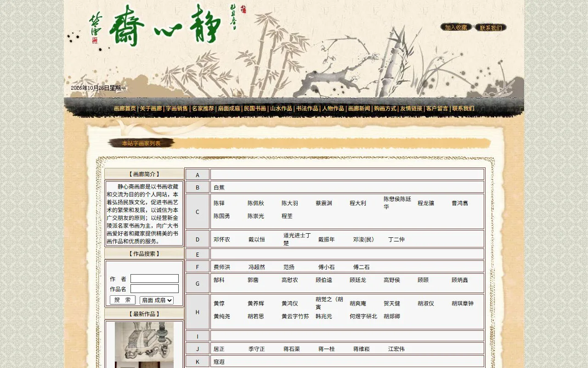Open 人物作品 menu link

pos(333,109)
